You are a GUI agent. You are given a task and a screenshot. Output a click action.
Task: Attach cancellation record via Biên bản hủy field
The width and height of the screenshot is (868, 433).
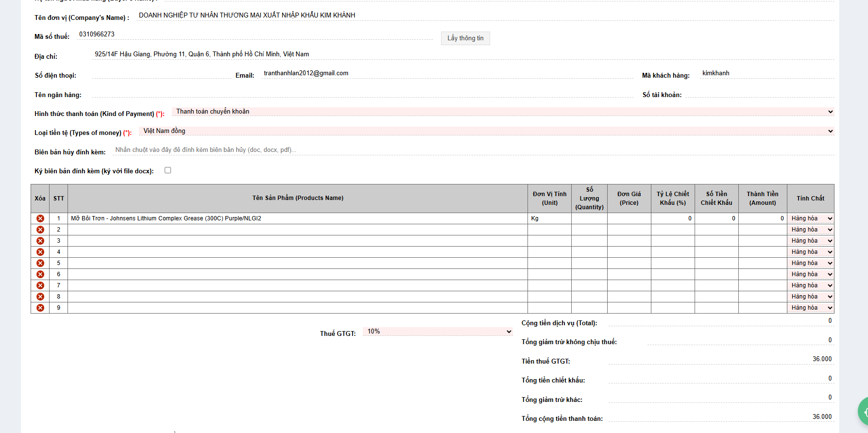point(474,150)
